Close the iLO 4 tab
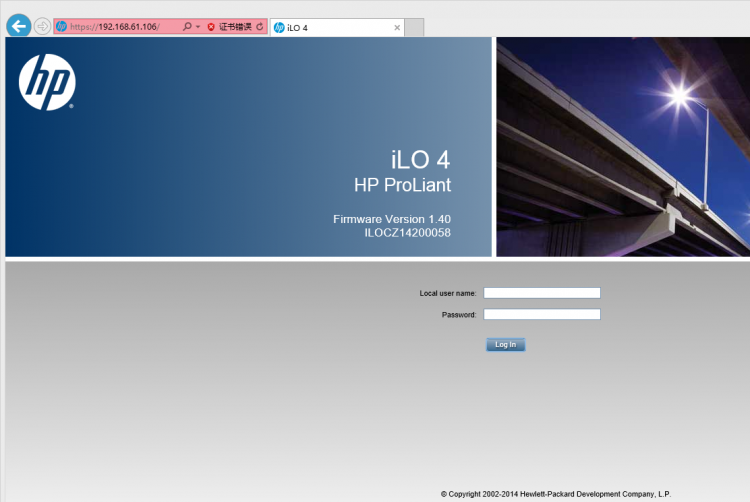This screenshot has height=502, width=750. pyautogui.click(x=397, y=28)
